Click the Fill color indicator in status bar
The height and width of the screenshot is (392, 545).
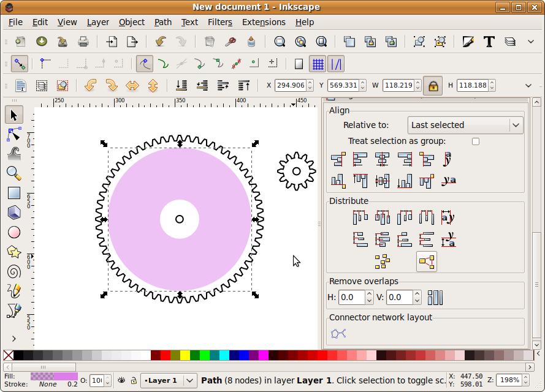click(x=54, y=376)
